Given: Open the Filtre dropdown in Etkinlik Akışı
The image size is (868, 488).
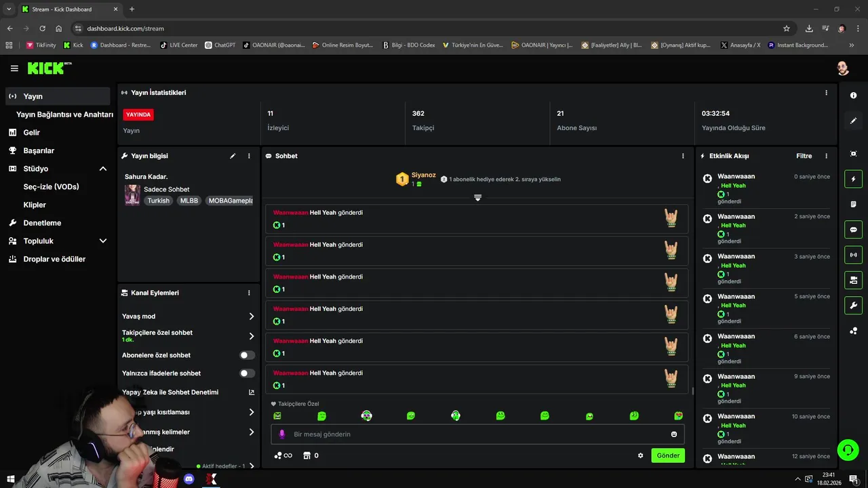Looking at the screenshot, I should (804, 156).
